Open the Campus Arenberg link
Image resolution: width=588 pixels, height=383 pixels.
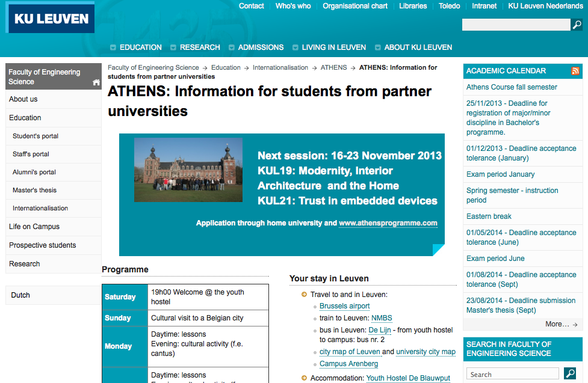tap(348, 364)
